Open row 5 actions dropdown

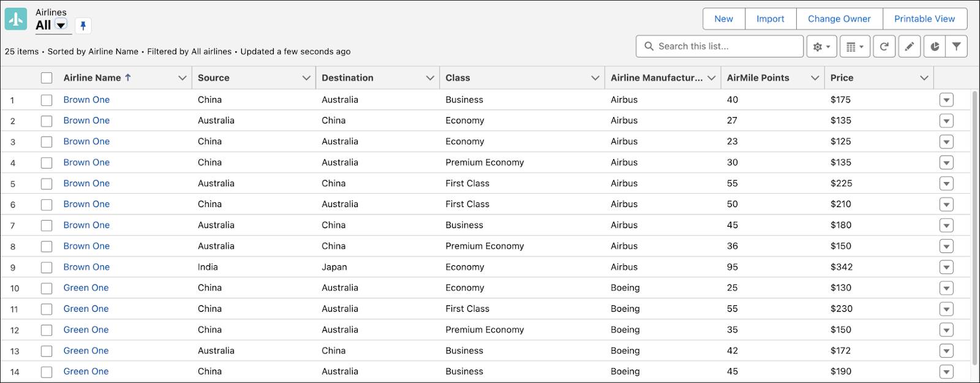[x=946, y=183]
